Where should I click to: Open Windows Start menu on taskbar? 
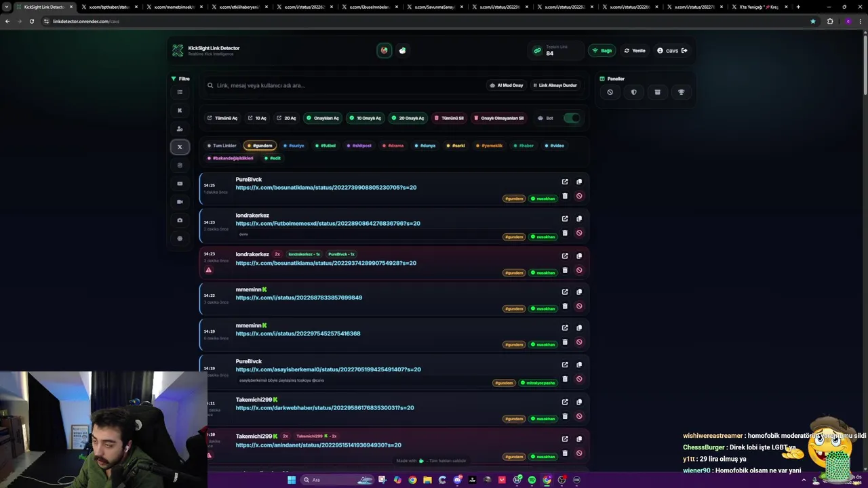click(x=292, y=480)
